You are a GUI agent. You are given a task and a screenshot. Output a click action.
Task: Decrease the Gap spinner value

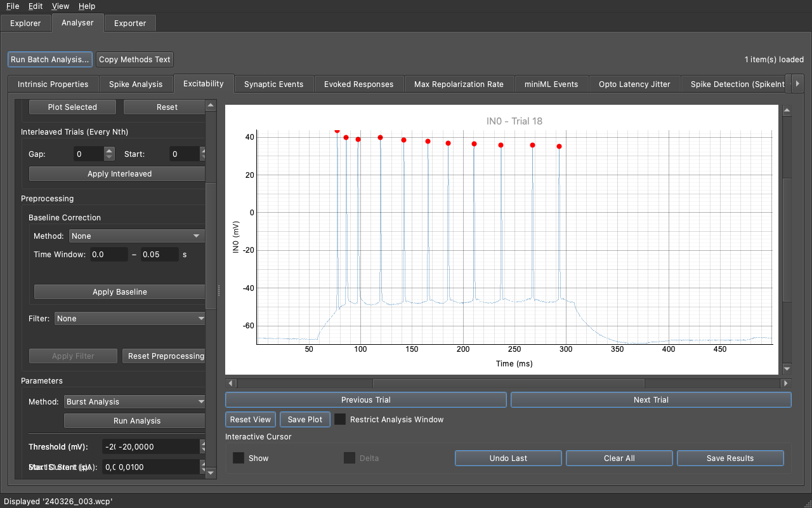[109, 158]
